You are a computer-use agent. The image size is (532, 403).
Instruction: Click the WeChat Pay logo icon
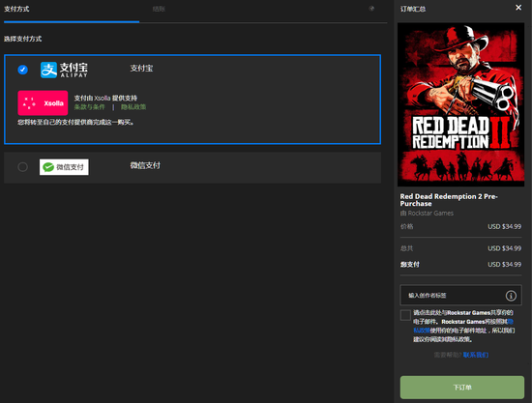pyautogui.click(x=64, y=167)
